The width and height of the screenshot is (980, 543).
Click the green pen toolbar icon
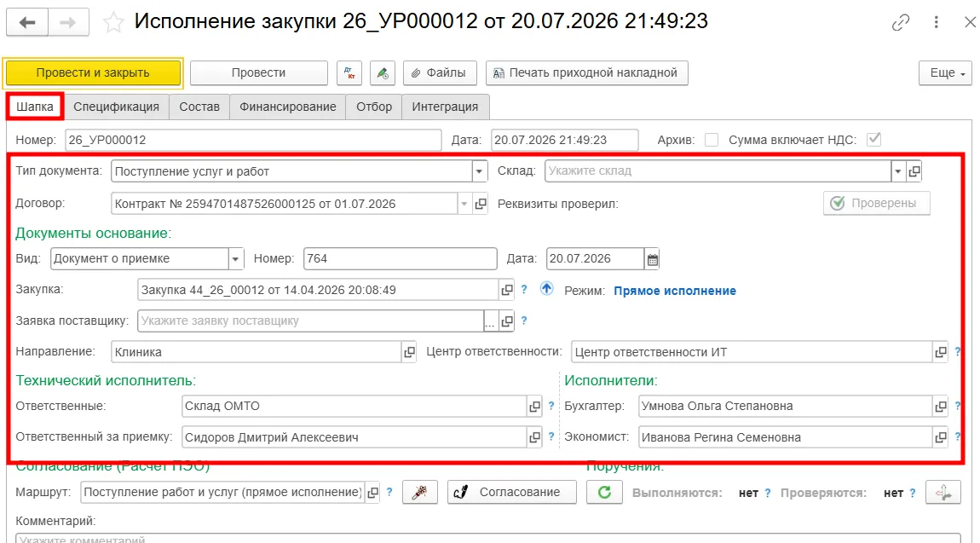(x=382, y=73)
